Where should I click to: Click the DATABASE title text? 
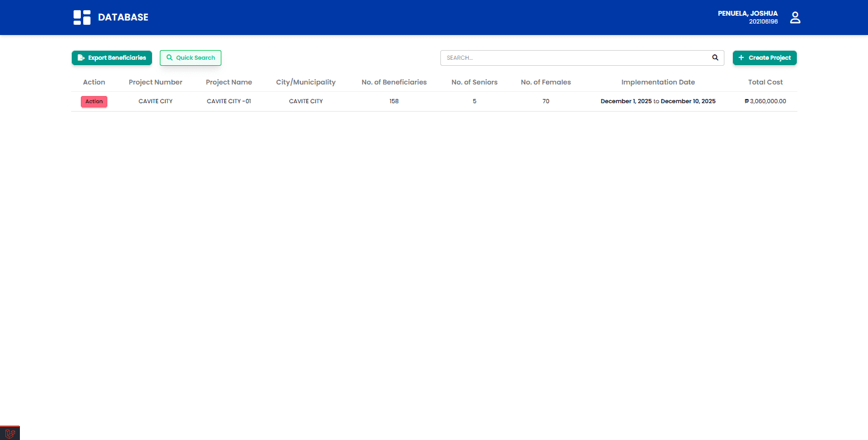(123, 18)
